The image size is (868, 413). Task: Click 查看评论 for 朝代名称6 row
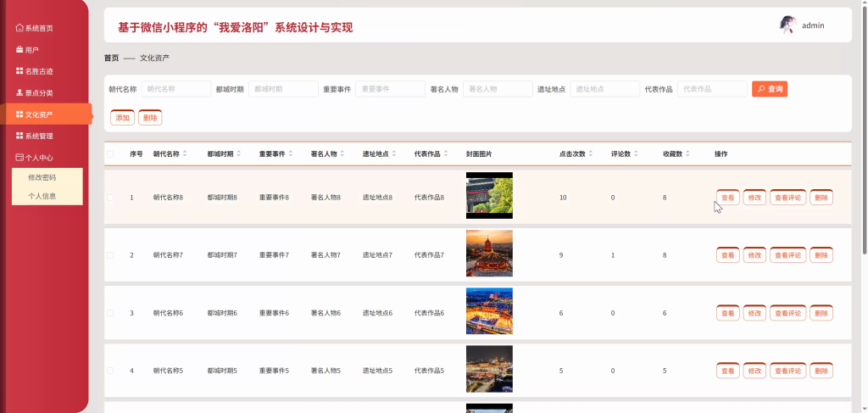pos(787,313)
